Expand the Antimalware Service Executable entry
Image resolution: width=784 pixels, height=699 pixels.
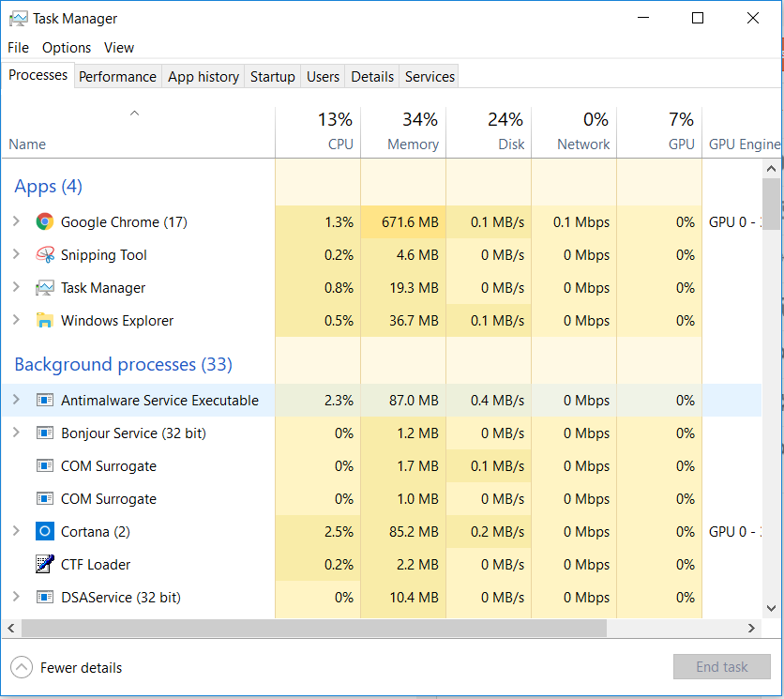tap(17, 400)
